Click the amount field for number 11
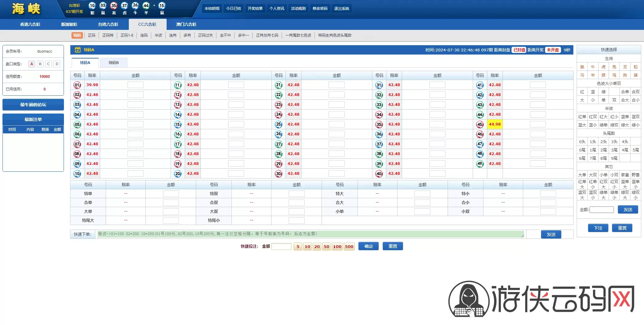The height and width of the screenshot is (325, 644). tap(236, 85)
